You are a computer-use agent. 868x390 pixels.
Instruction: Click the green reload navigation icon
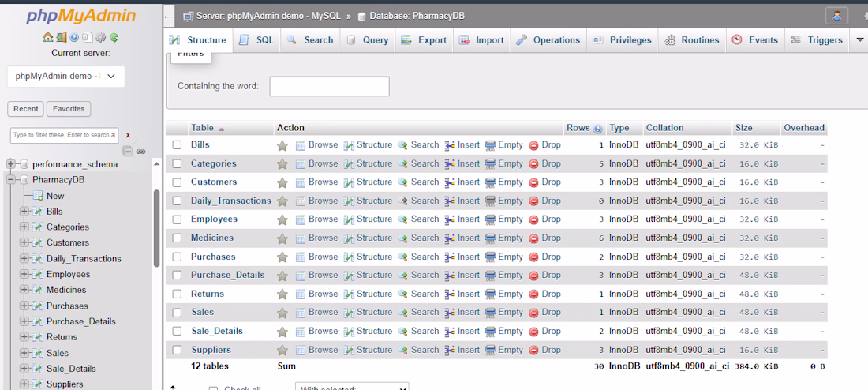click(114, 37)
